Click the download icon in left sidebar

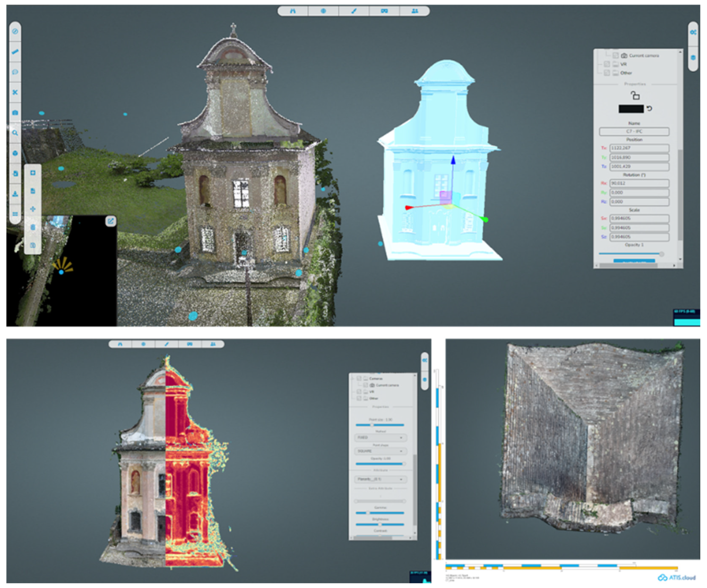[x=15, y=194]
